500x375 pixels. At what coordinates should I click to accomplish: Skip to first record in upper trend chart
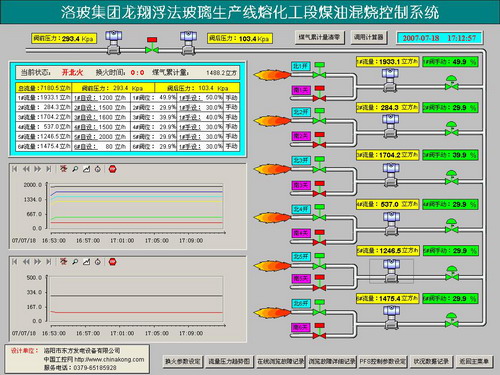point(15,169)
